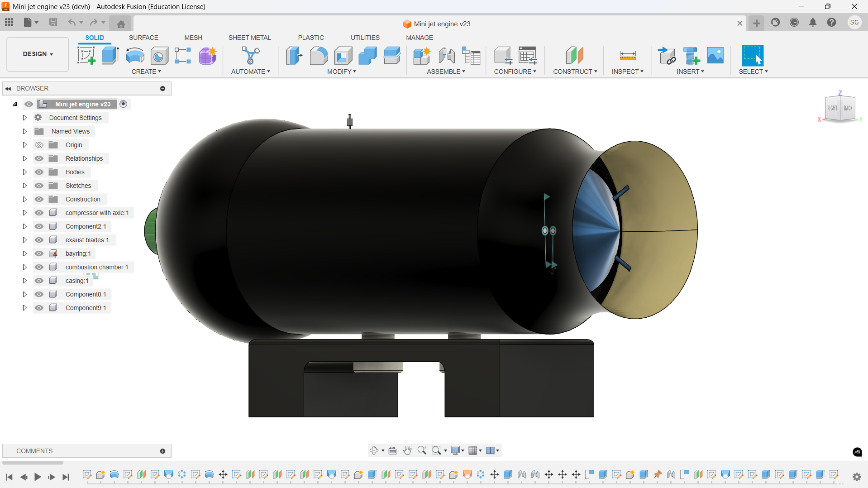Select the Press Pull tool
868x488 pixels.
(x=294, y=56)
